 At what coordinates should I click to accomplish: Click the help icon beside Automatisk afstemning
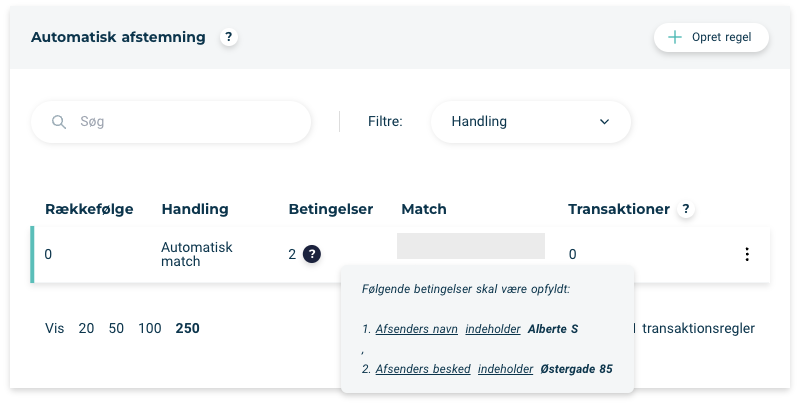click(229, 37)
